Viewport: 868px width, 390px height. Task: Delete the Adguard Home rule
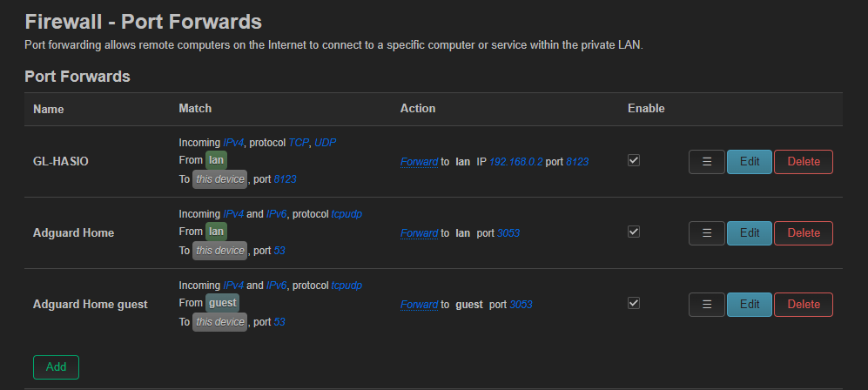(804, 233)
